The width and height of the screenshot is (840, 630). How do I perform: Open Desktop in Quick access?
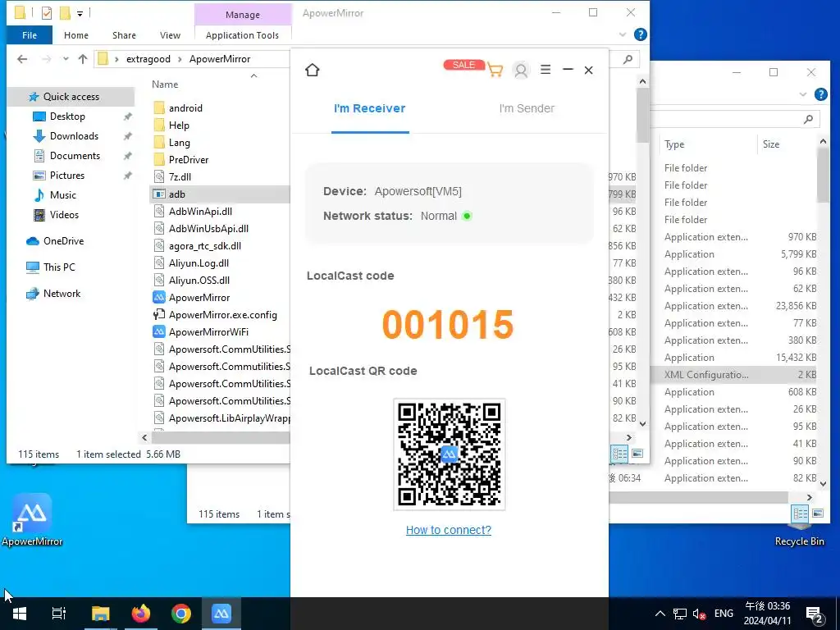(67, 116)
